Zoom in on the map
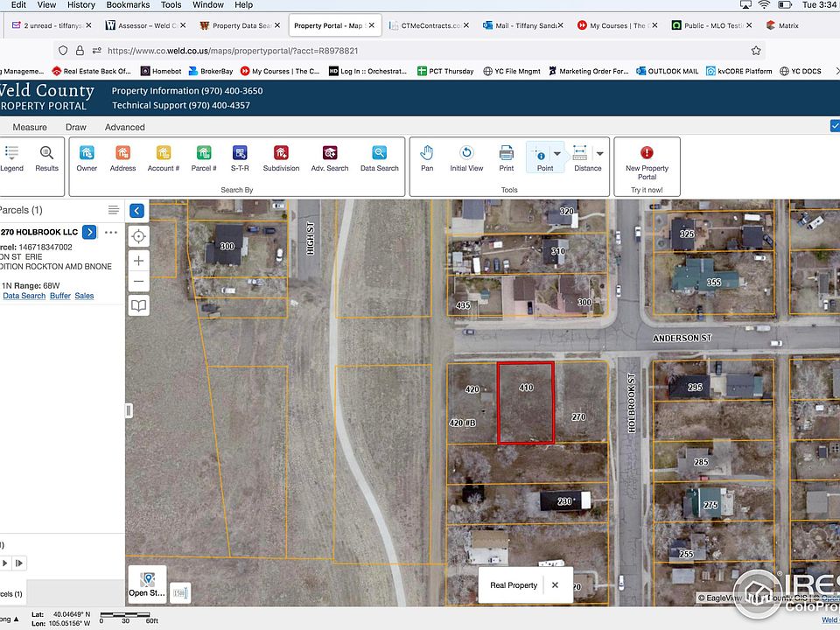Screen dimensions: 840x630 pos(138,260)
